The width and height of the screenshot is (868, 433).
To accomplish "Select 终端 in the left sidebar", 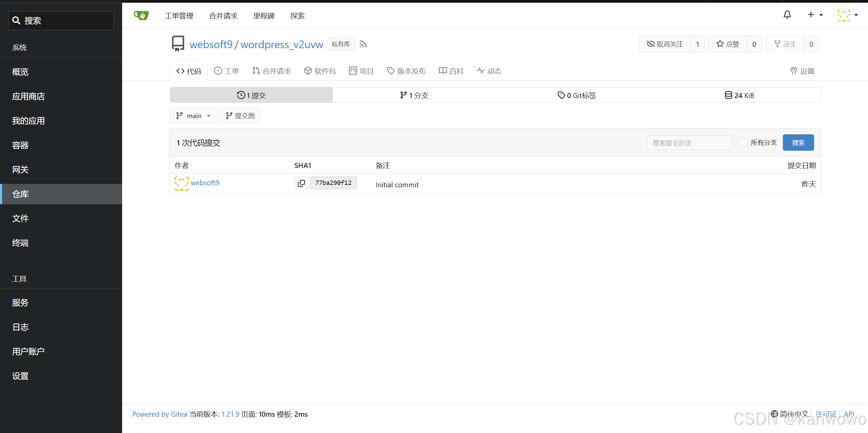I will pyautogui.click(x=20, y=243).
